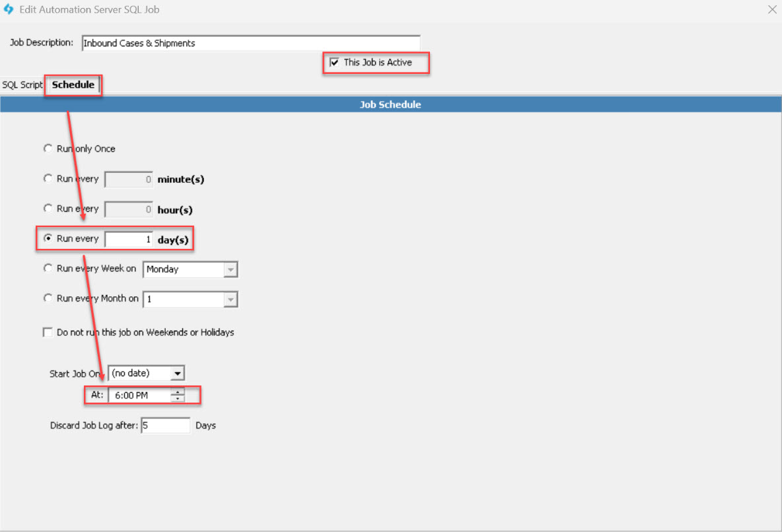Open the Schedule tab

point(73,85)
